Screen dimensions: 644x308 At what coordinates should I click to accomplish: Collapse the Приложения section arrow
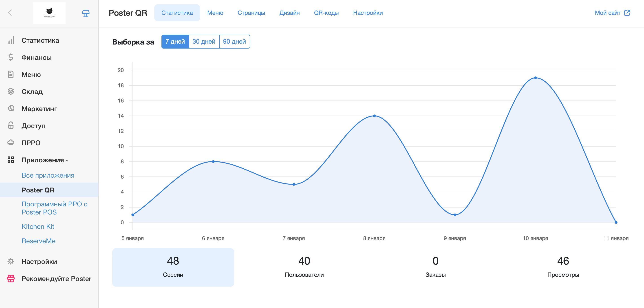click(x=67, y=161)
